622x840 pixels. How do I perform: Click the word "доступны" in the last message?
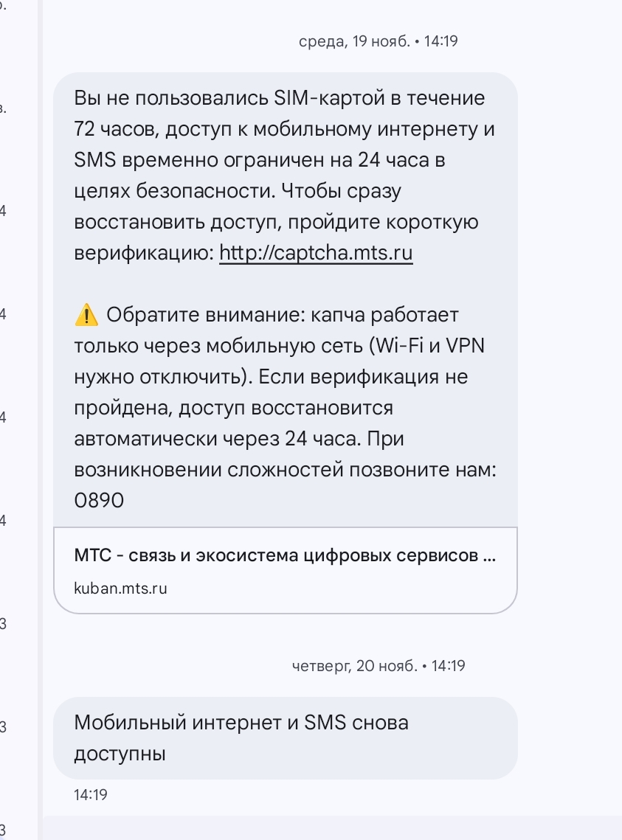[x=120, y=754]
